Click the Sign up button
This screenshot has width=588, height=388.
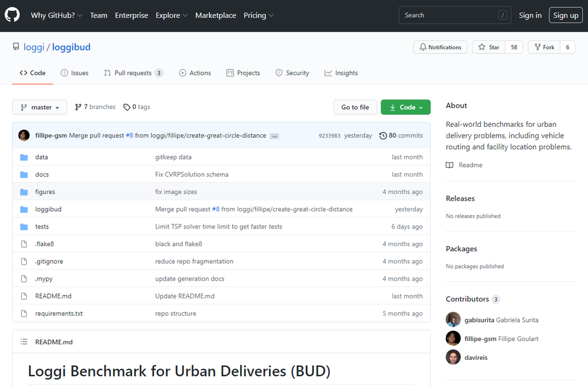click(x=566, y=15)
